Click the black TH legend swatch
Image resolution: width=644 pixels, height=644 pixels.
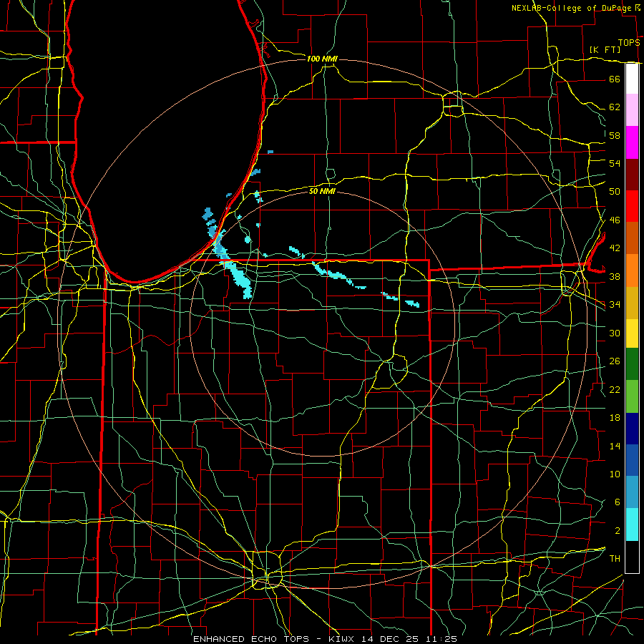click(x=632, y=557)
